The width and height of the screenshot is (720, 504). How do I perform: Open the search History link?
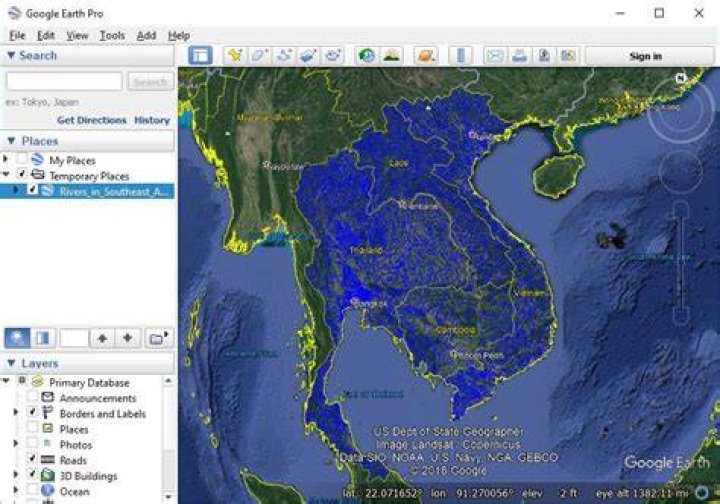click(x=152, y=120)
